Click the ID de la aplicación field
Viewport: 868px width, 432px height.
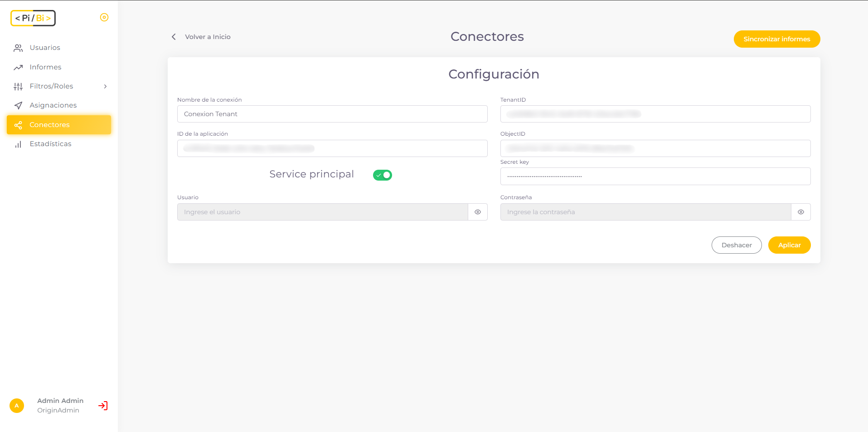(x=332, y=148)
